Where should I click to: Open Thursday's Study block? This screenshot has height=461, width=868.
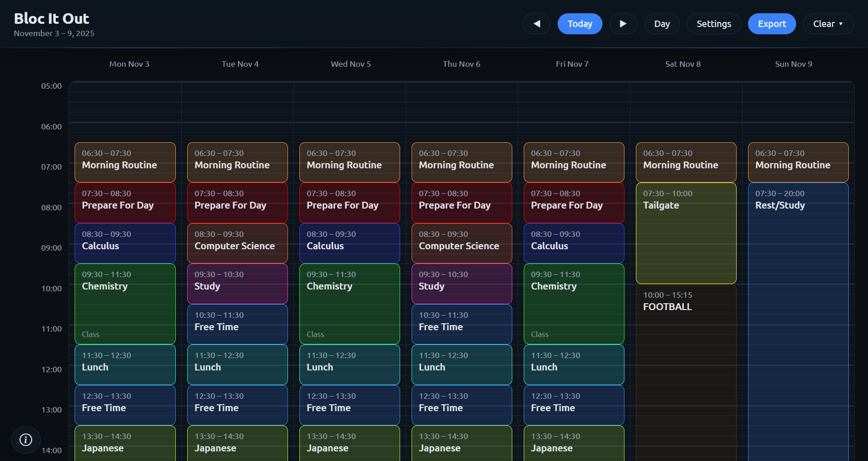point(461,284)
